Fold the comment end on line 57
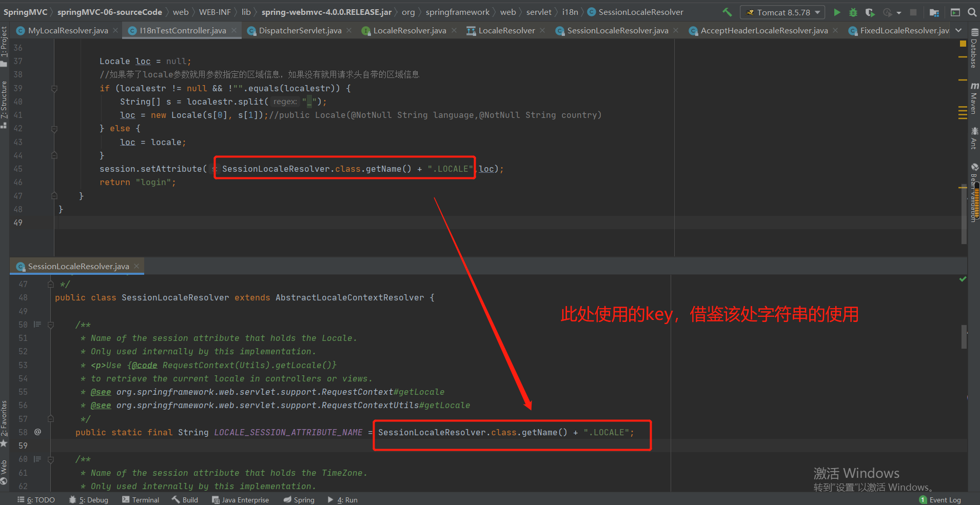The image size is (980, 505). 50,419
